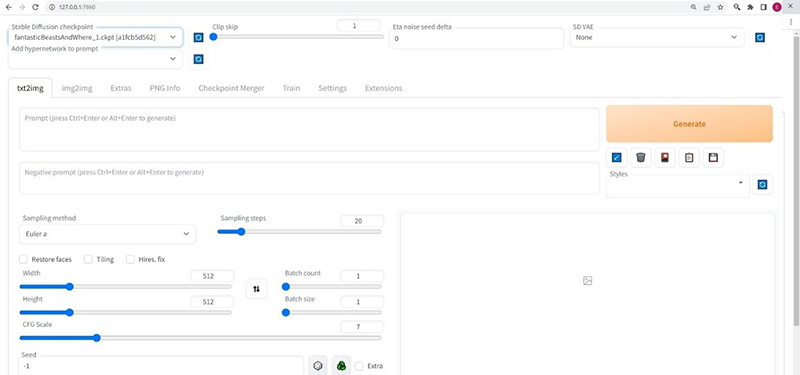Click the trash can clear prompt icon
Screen dimensions: 800x375
(641, 158)
